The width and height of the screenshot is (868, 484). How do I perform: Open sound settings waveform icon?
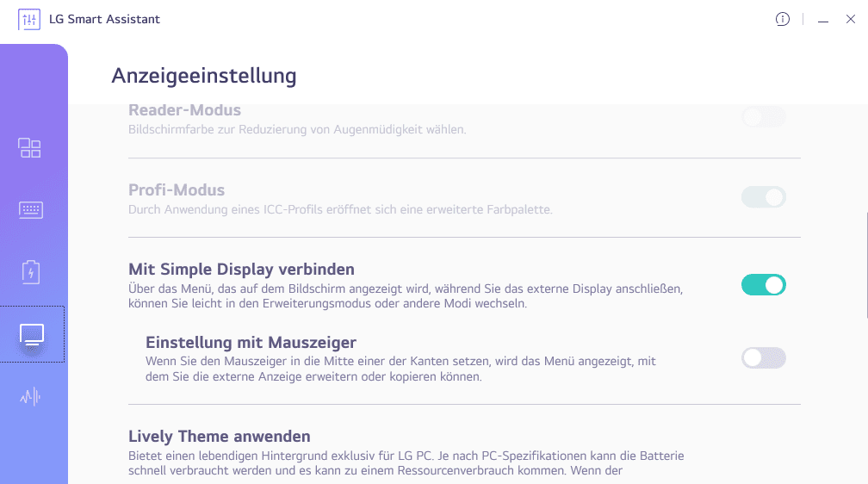31,396
